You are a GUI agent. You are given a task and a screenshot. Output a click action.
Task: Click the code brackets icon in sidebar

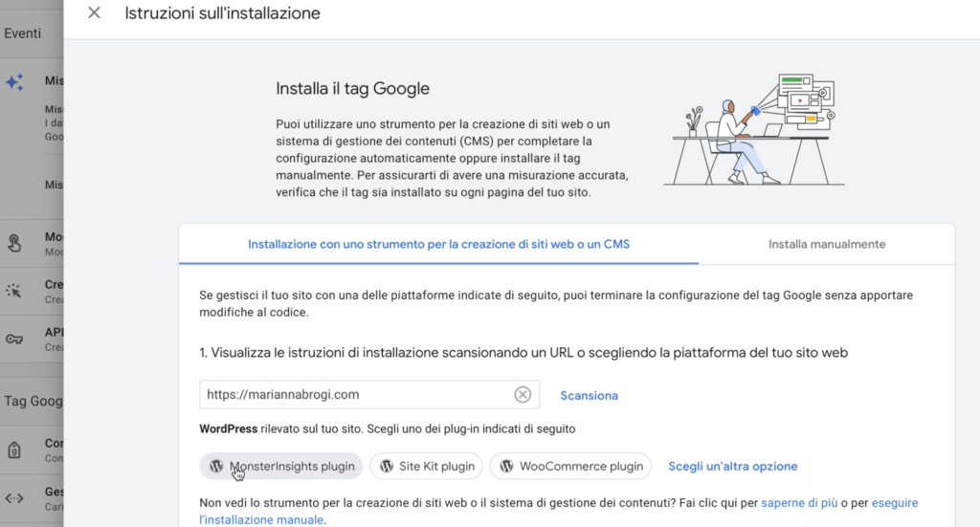click(14, 497)
